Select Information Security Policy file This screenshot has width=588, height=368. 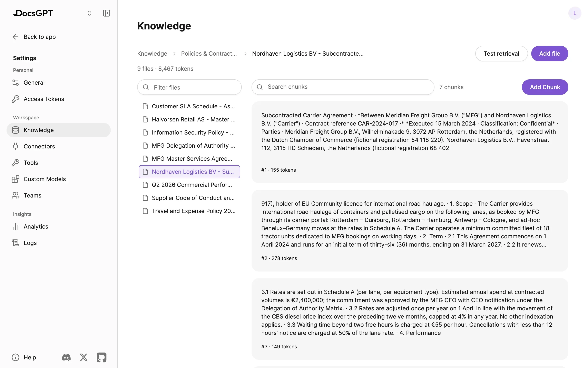pyautogui.click(x=189, y=132)
